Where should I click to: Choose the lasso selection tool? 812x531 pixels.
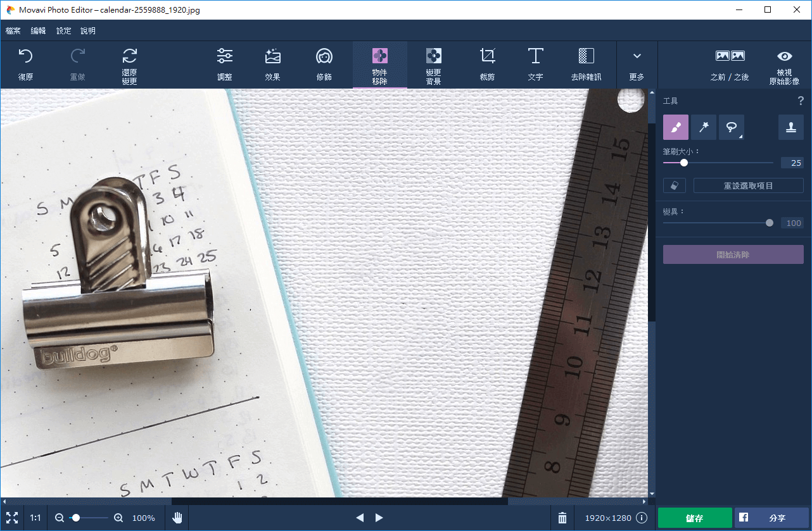(x=731, y=127)
